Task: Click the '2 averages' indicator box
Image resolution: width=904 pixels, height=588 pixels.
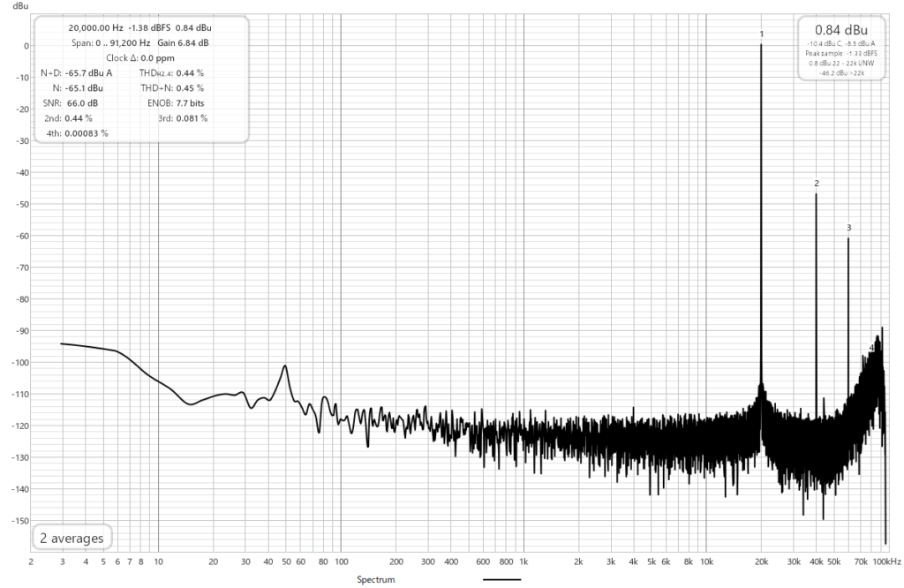Action: (x=72, y=538)
